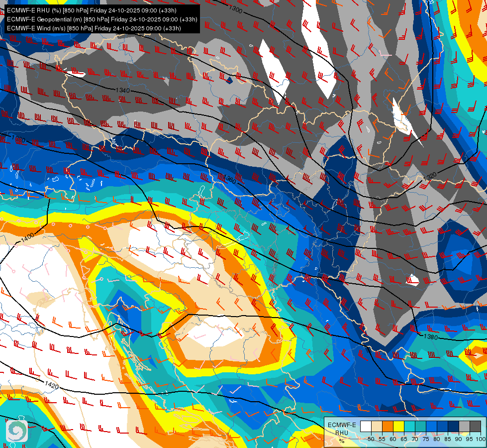
Task: Click the legend scale value 100
Action: coord(481,439)
